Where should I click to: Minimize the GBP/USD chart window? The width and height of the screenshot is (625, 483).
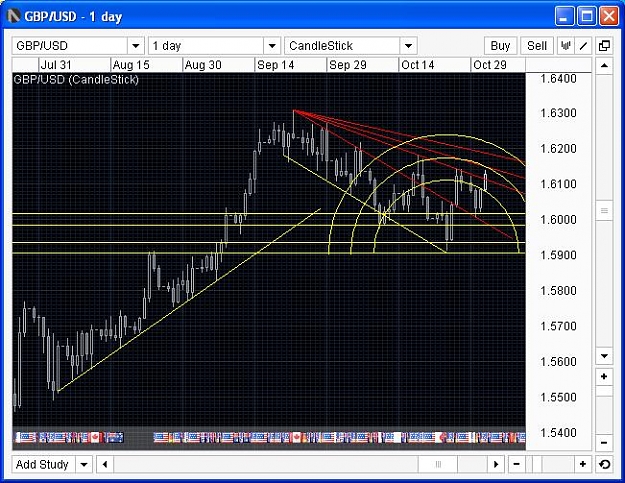click(564, 16)
